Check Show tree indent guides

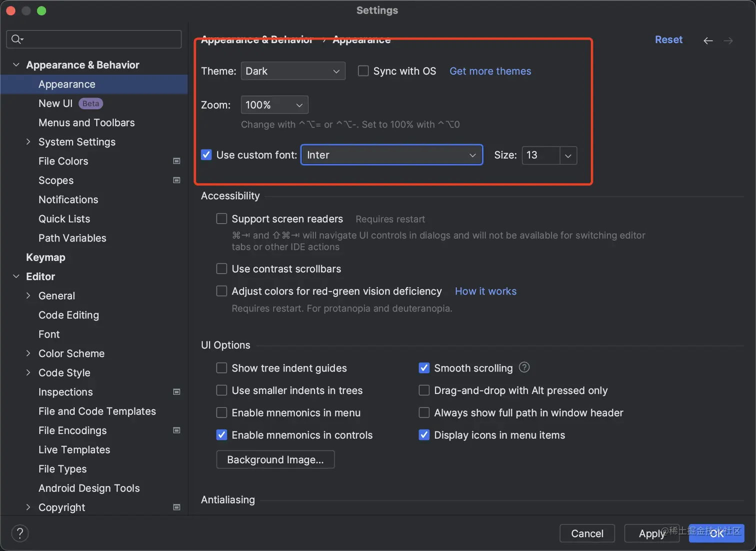click(221, 368)
